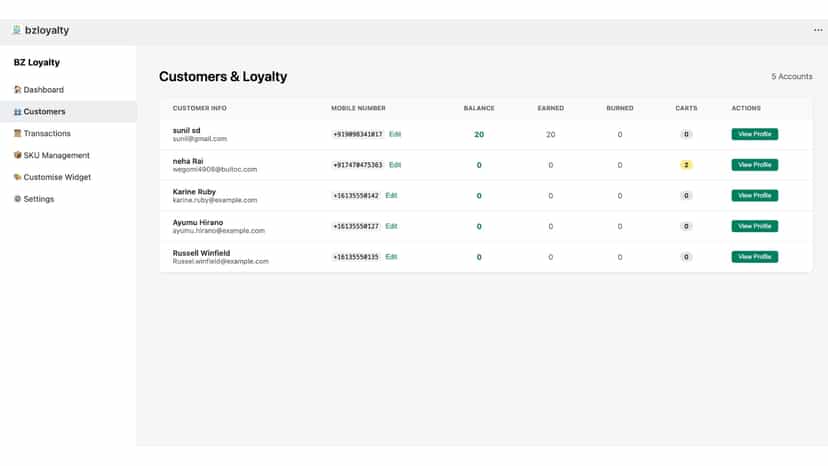View Profile for Karine Ruby

[755, 195]
